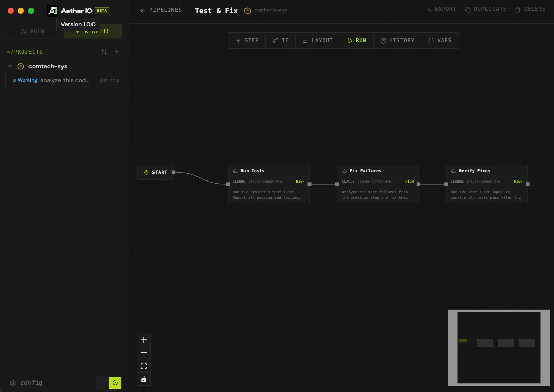Zoom in on the canvas
The image size is (554, 392).
click(x=144, y=340)
